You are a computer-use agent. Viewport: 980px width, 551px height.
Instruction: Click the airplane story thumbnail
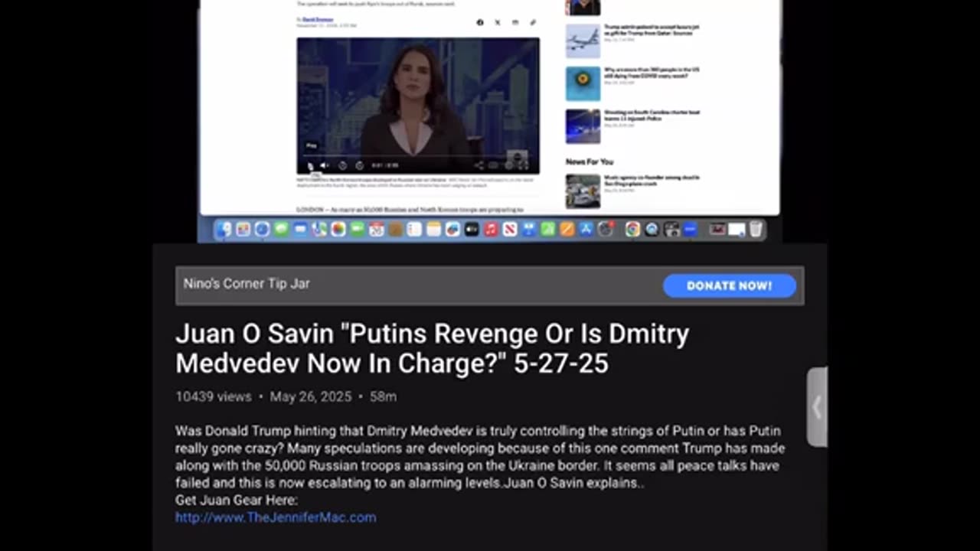(x=583, y=41)
